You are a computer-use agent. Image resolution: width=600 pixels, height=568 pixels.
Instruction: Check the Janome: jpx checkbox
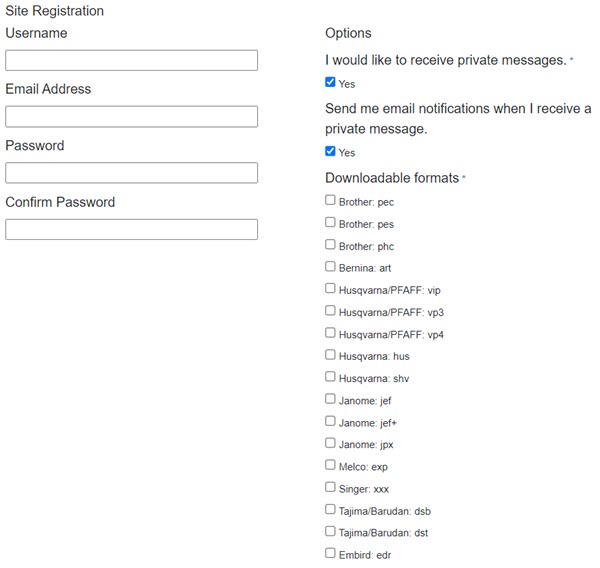pyautogui.click(x=331, y=443)
